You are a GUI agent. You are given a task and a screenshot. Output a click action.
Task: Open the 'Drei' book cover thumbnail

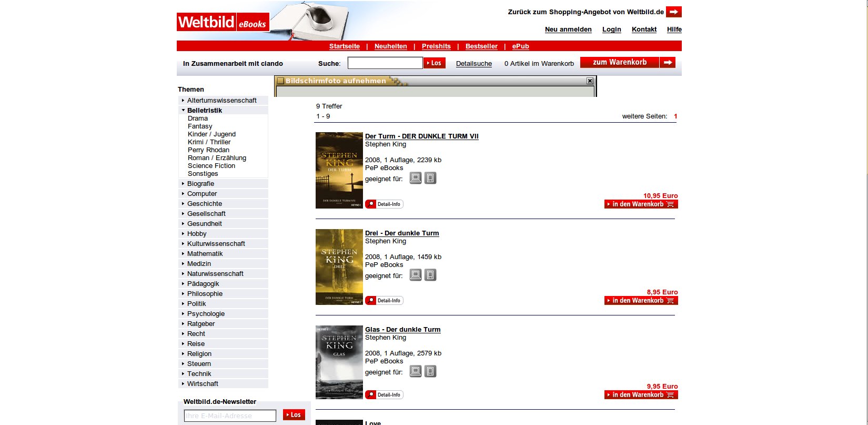(339, 267)
